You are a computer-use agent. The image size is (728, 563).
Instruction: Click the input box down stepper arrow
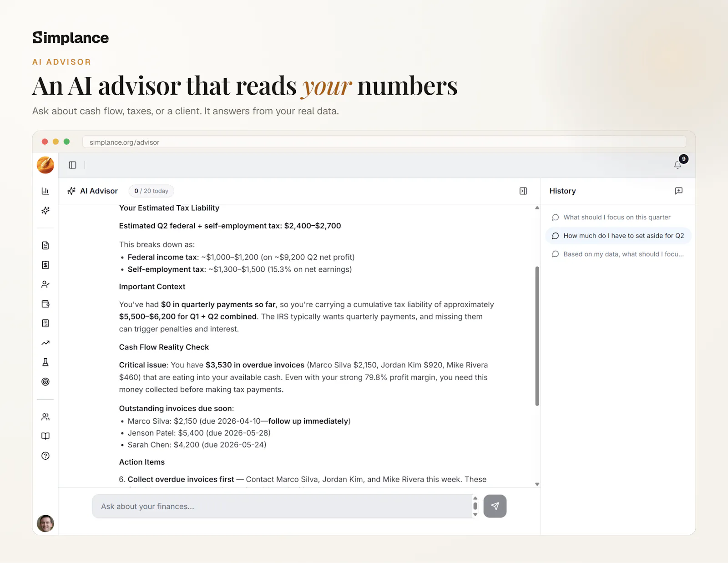(475, 515)
